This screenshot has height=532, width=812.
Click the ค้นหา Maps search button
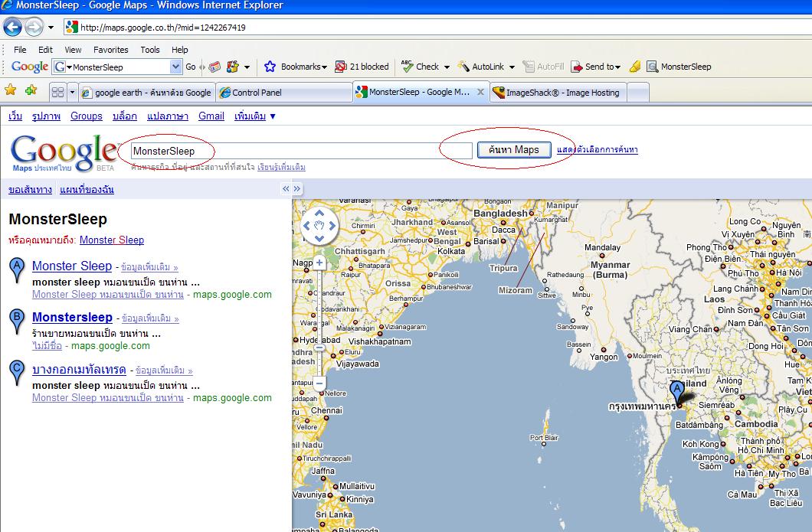pyautogui.click(x=514, y=149)
